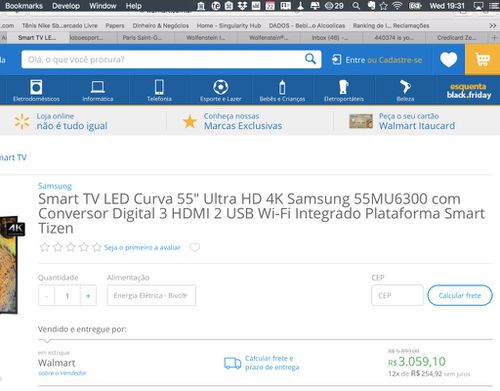Image resolution: width=500 pixels, height=391 pixels.
Task: Open the Window menu
Action: point(103,6)
